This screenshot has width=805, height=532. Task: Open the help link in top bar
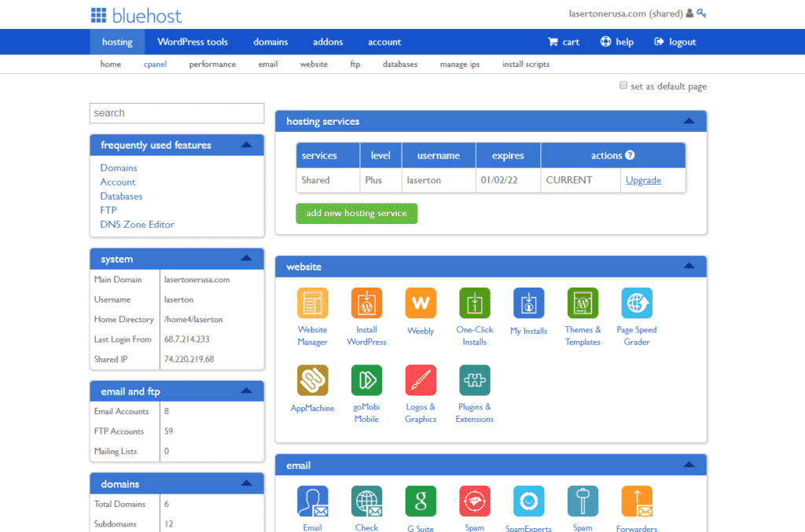point(617,42)
